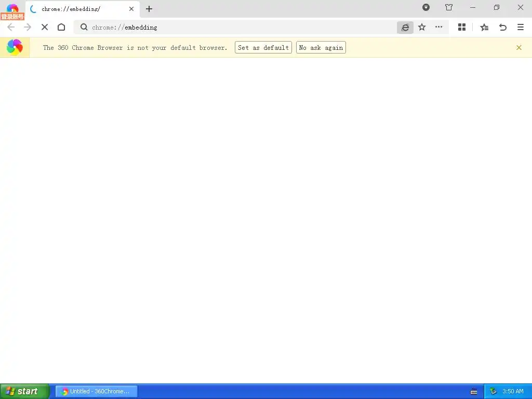Image resolution: width=532 pixels, height=399 pixels.
Task: Open the skin shirt icon
Action: [x=449, y=7]
